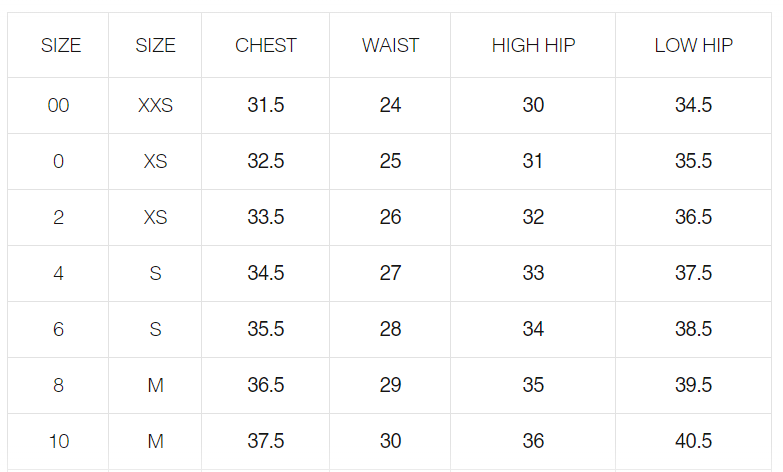Select chest measurement 35.5

266,329
